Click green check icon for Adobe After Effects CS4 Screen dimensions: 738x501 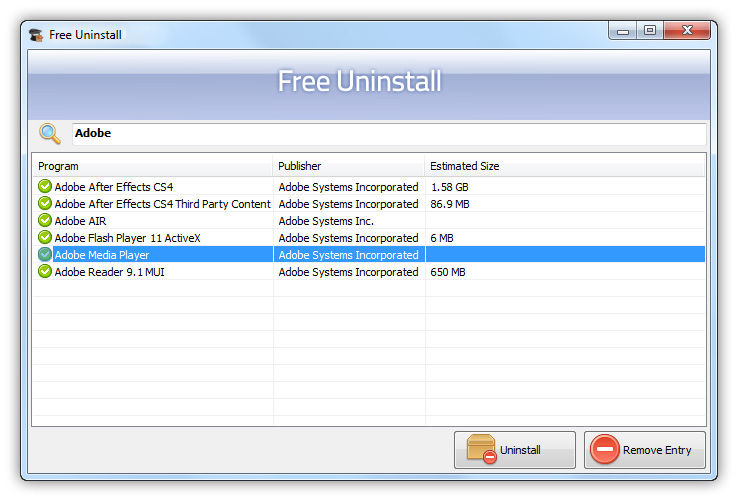[45, 186]
